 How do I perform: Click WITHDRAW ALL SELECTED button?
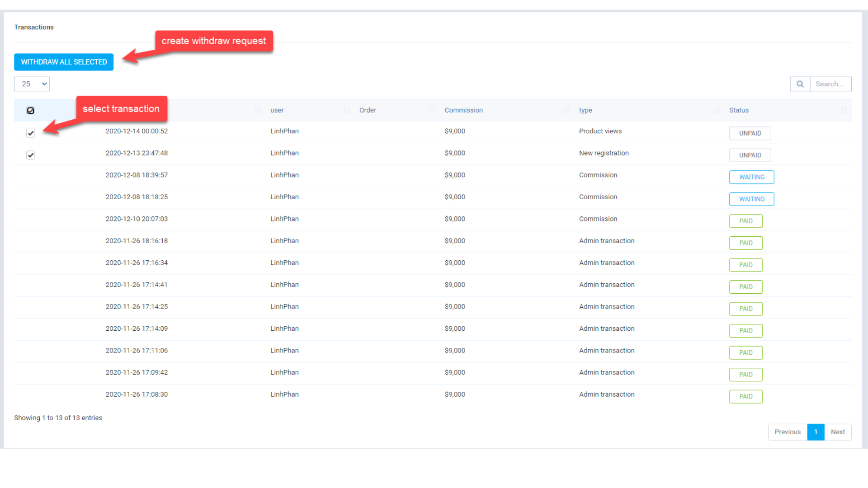click(63, 62)
